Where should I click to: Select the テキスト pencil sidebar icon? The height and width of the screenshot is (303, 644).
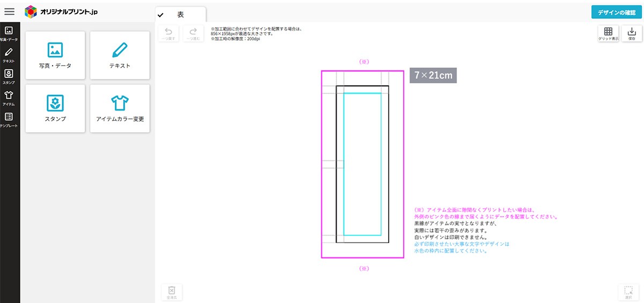click(x=9, y=55)
